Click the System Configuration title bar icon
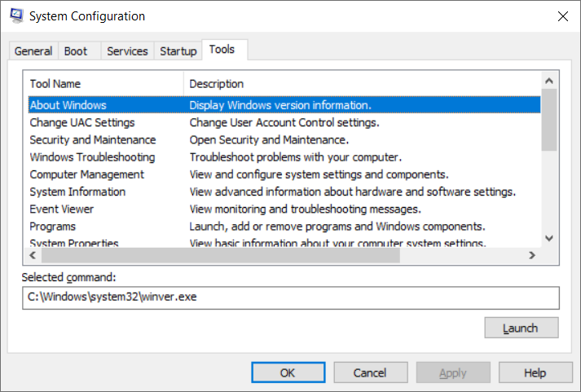 click(x=16, y=16)
